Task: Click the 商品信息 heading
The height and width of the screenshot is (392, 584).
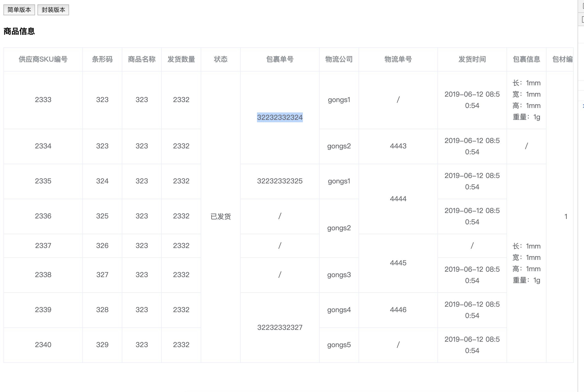Action: pyautogui.click(x=19, y=31)
